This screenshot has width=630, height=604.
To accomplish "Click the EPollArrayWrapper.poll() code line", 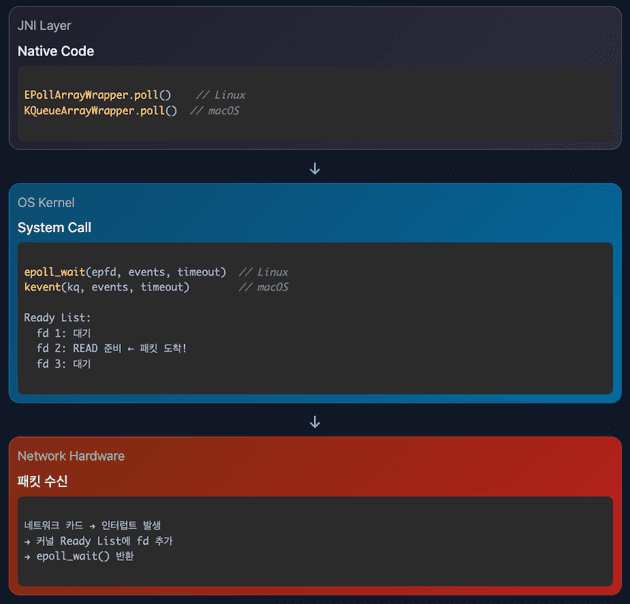I will [x=98, y=95].
